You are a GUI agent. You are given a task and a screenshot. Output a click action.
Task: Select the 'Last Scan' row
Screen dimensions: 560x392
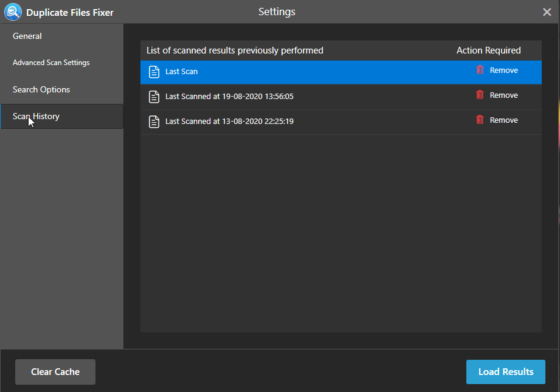click(x=341, y=72)
